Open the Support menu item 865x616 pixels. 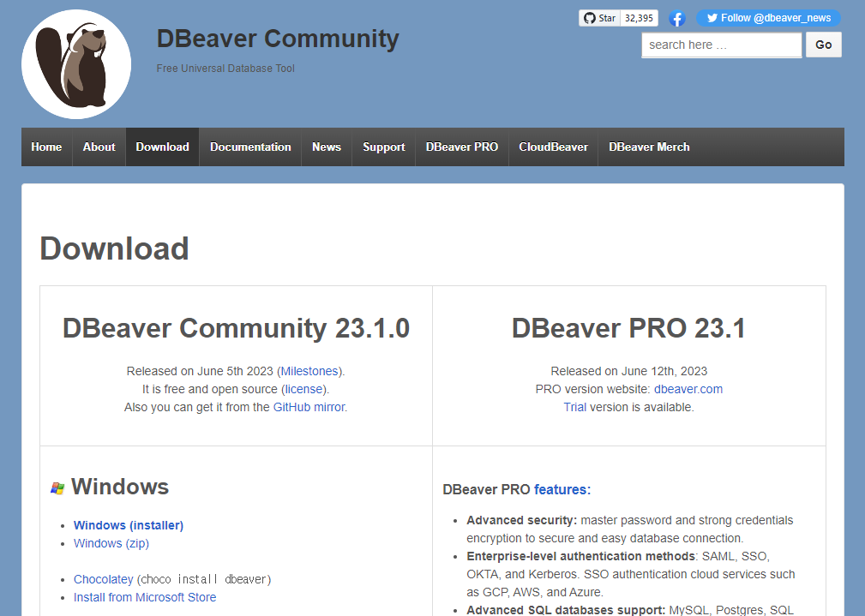coord(384,147)
